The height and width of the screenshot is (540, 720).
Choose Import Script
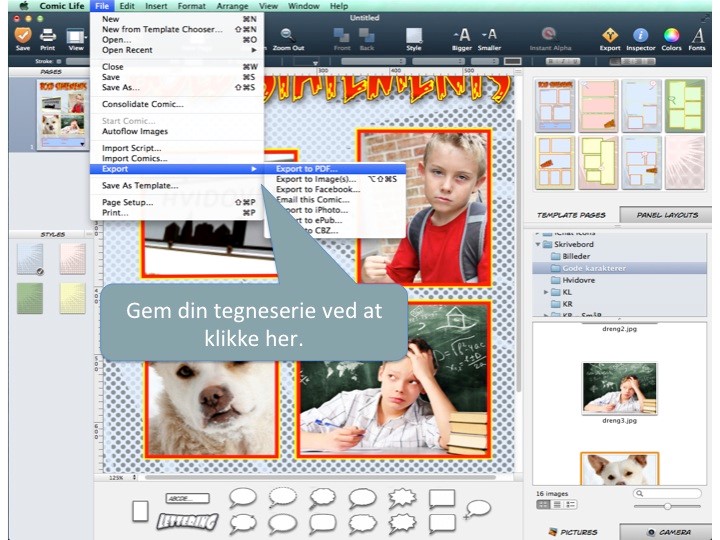(177, 148)
